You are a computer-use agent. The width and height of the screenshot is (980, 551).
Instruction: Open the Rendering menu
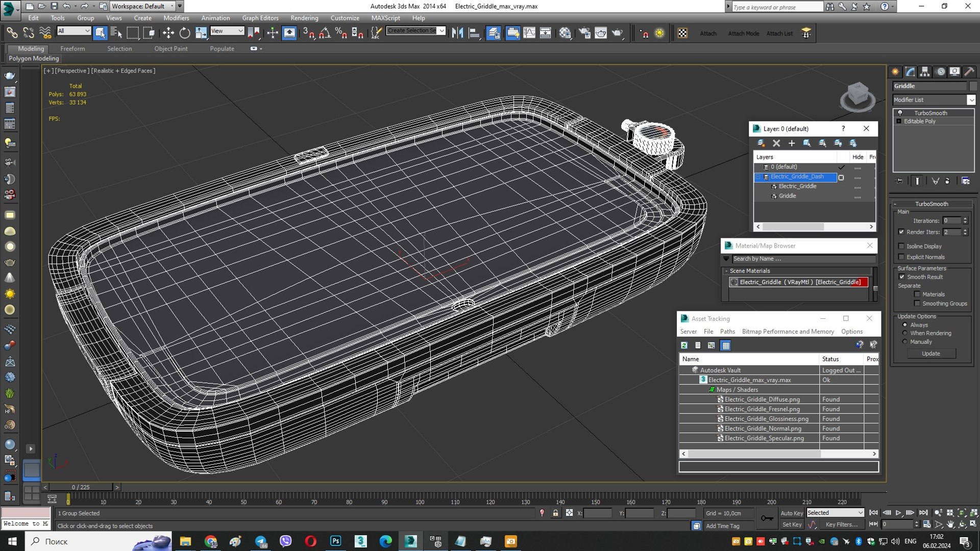click(x=304, y=18)
